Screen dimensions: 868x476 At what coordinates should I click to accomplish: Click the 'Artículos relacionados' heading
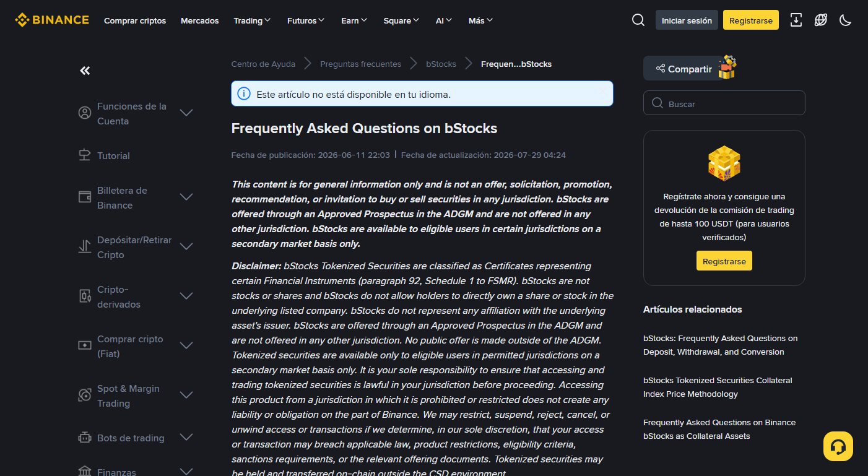[x=692, y=309]
